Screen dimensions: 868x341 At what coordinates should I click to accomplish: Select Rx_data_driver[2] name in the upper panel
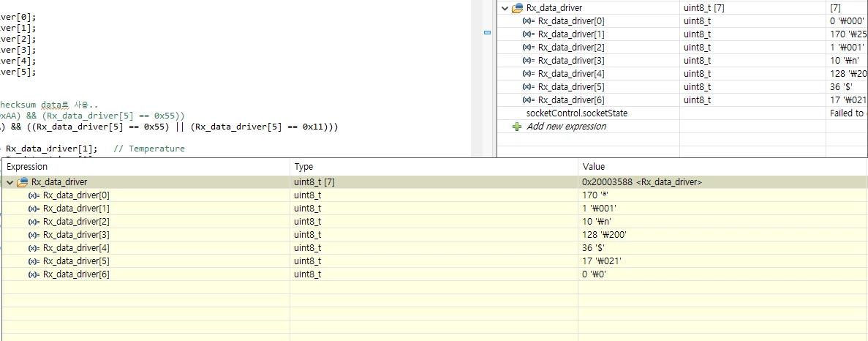(571, 48)
